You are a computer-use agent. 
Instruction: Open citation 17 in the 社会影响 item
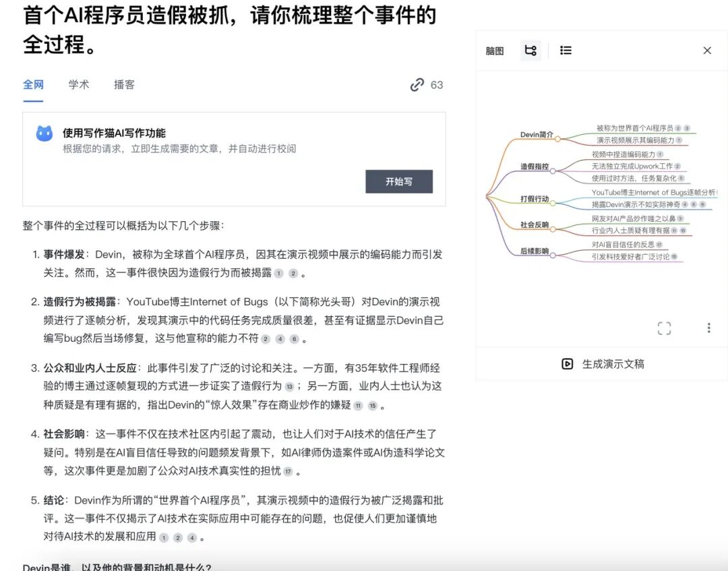pos(288,472)
